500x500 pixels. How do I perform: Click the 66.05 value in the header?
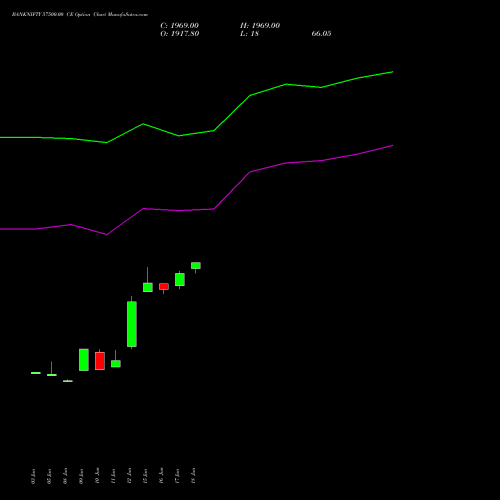tap(321, 34)
